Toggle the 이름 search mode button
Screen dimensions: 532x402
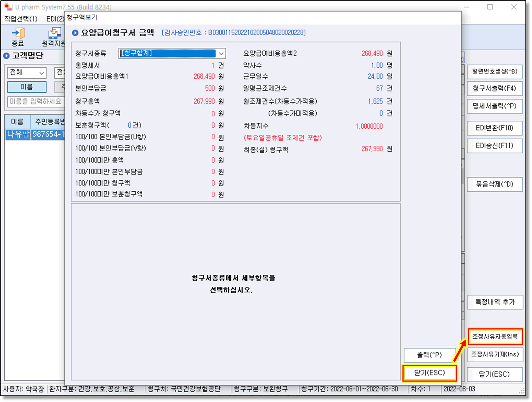(x=27, y=87)
